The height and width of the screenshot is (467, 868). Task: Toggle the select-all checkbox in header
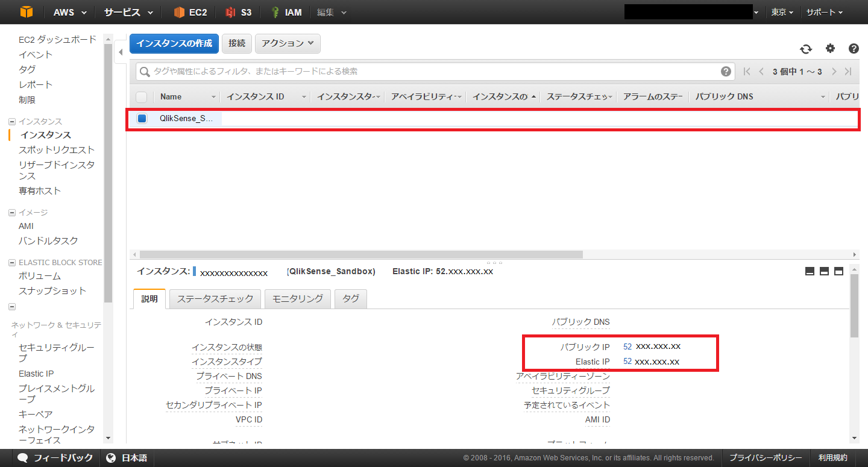coord(142,97)
